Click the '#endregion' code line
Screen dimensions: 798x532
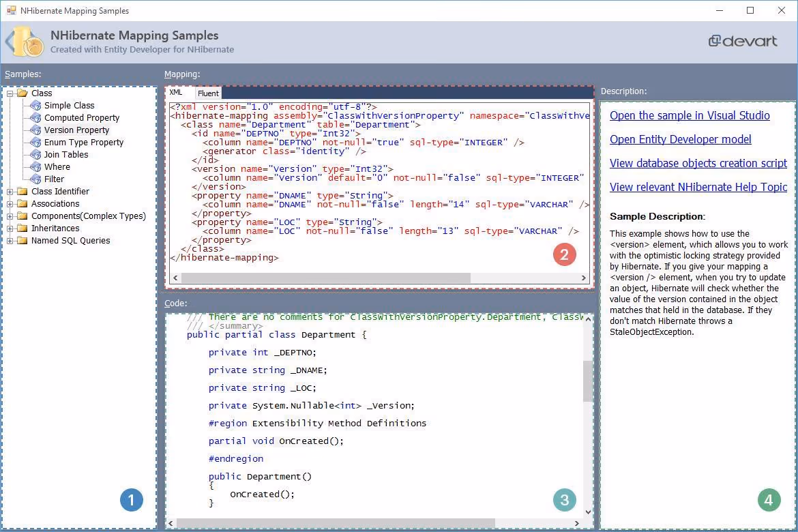tap(235, 459)
